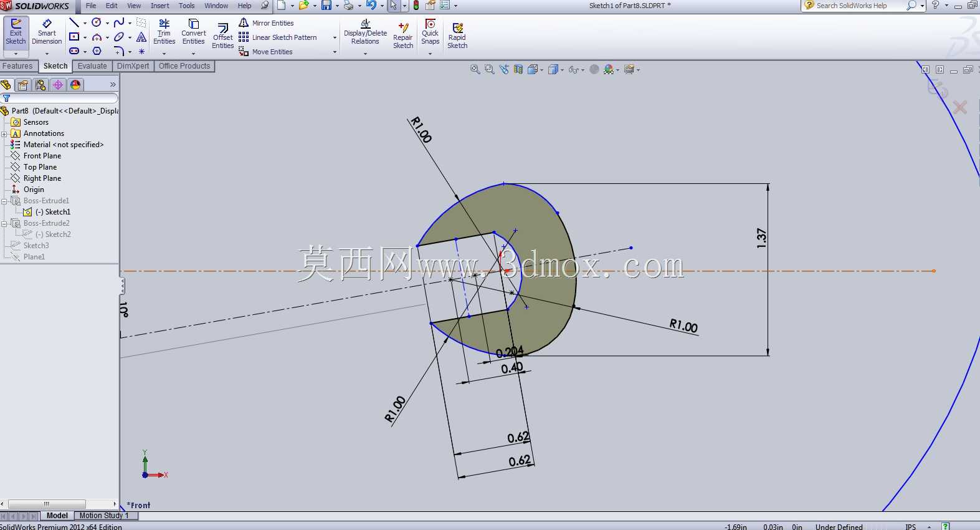Select the Centerpoint Arc tool
980x530 pixels.
tap(97, 37)
